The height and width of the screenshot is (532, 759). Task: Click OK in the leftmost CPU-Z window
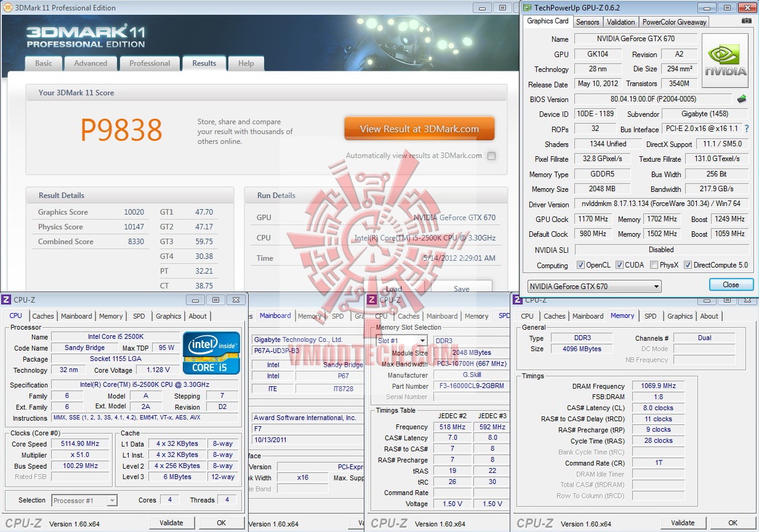pos(222,523)
